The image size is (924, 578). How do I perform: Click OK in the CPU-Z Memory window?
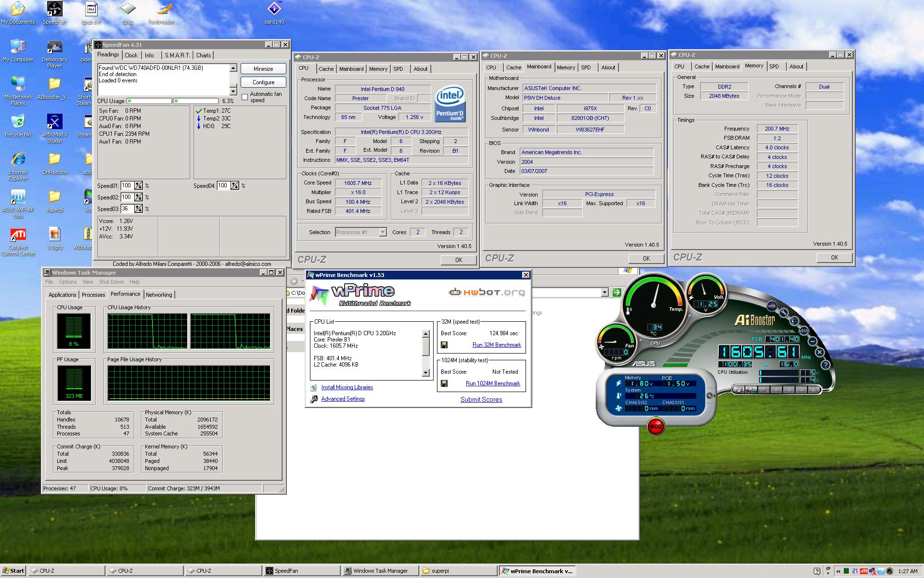[x=834, y=258]
